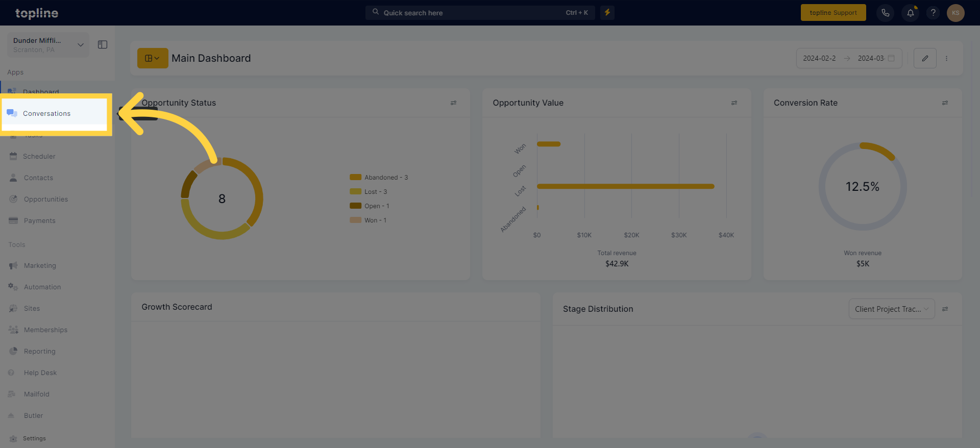
Task: Open Conversations in the sidebar
Action: point(54,113)
